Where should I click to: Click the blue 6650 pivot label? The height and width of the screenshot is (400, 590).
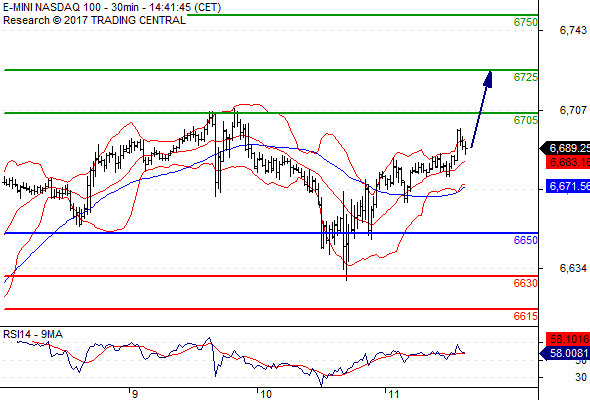[x=526, y=240]
